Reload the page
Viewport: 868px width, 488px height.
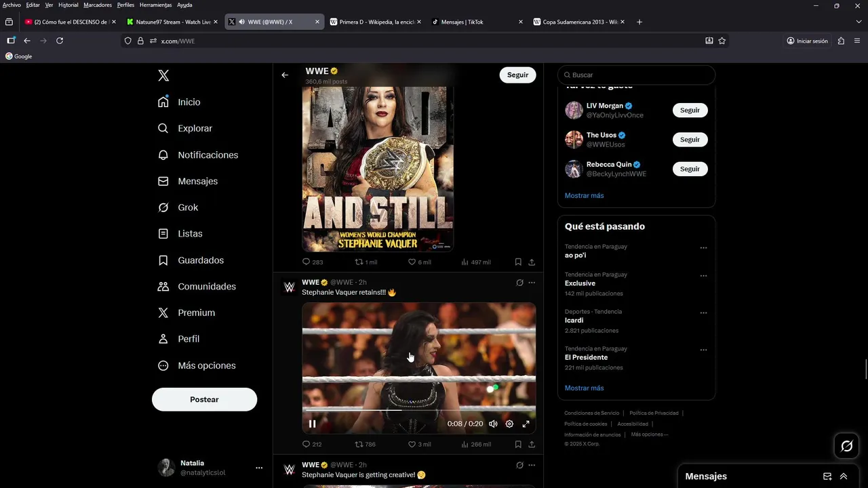(60, 41)
